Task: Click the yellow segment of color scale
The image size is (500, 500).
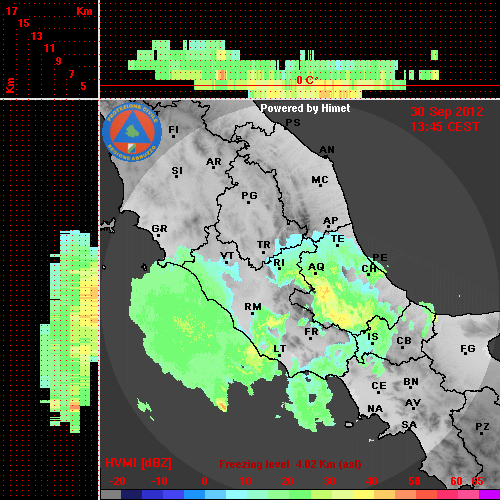Action: coord(363,495)
